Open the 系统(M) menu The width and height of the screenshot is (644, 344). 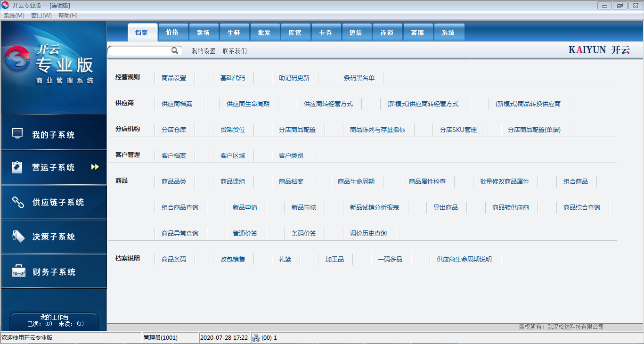point(14,16)
